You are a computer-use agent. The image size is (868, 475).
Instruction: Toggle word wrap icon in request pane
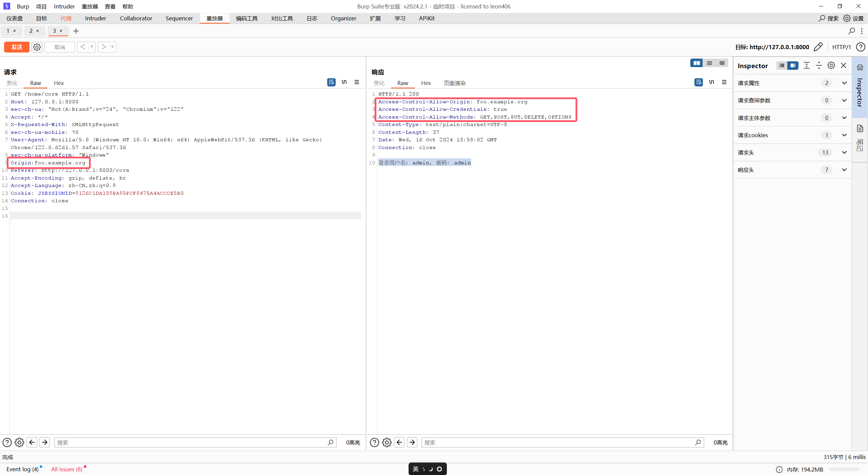point(331,82)
